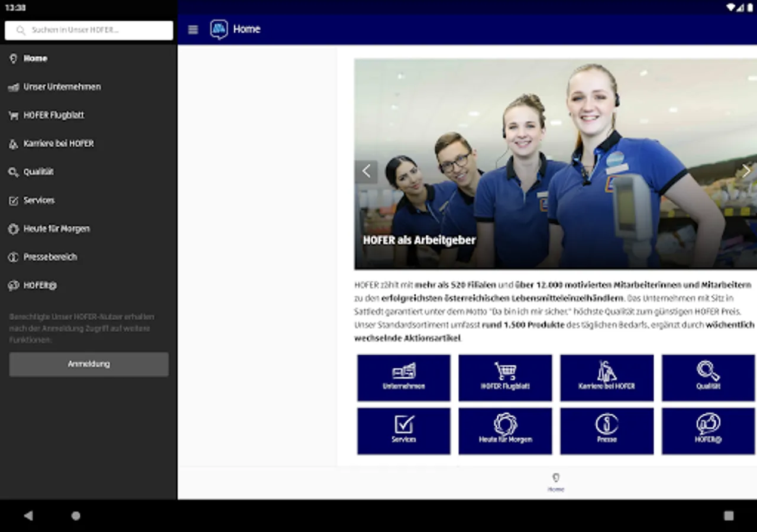Tap the HOFER app logo in header
The width and height of the screenshot is (757, 532).
(x=219, y=30)
